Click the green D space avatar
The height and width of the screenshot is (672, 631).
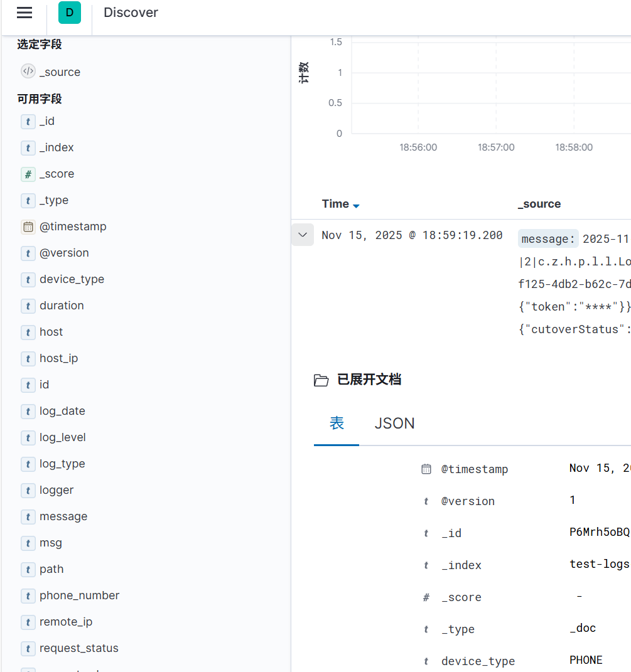coord(70,13)
